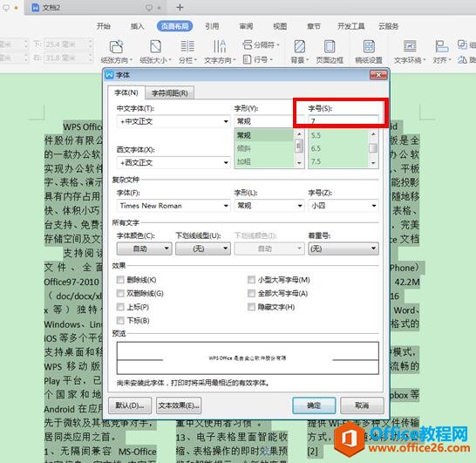Select 倾斜 in the font style list
The height and width of the screenshot is (463, 476).
click(264, 148)
